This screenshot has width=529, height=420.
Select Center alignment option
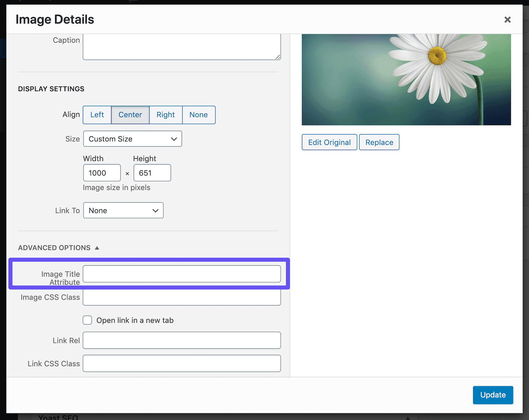click(x=130, y=115)
